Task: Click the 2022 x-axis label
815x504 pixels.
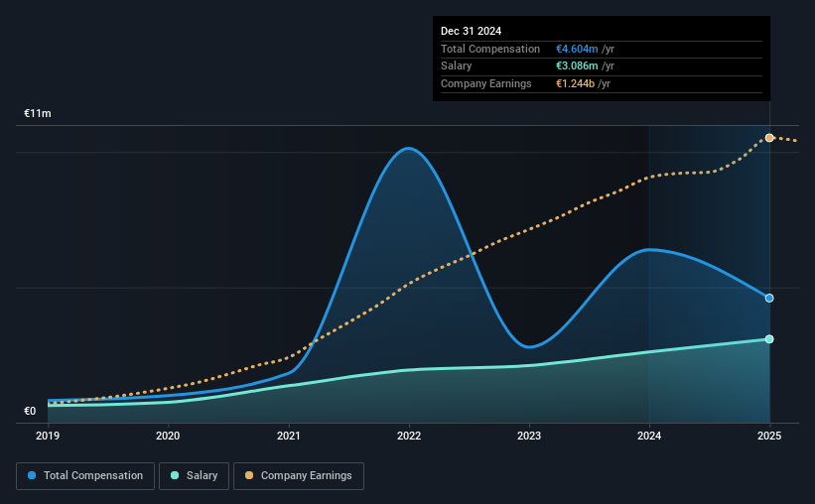Action: pyautogui.click(x=409, y=436)
